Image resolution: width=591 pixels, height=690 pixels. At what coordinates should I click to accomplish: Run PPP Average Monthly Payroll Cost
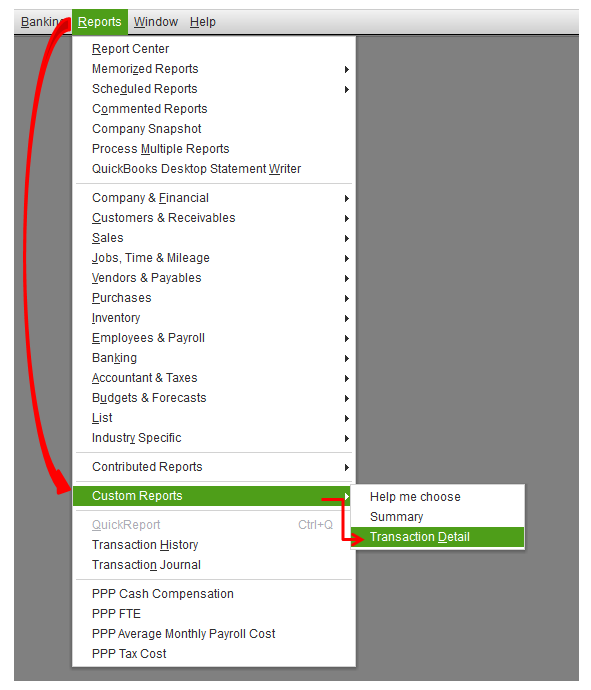pos(183,634)
